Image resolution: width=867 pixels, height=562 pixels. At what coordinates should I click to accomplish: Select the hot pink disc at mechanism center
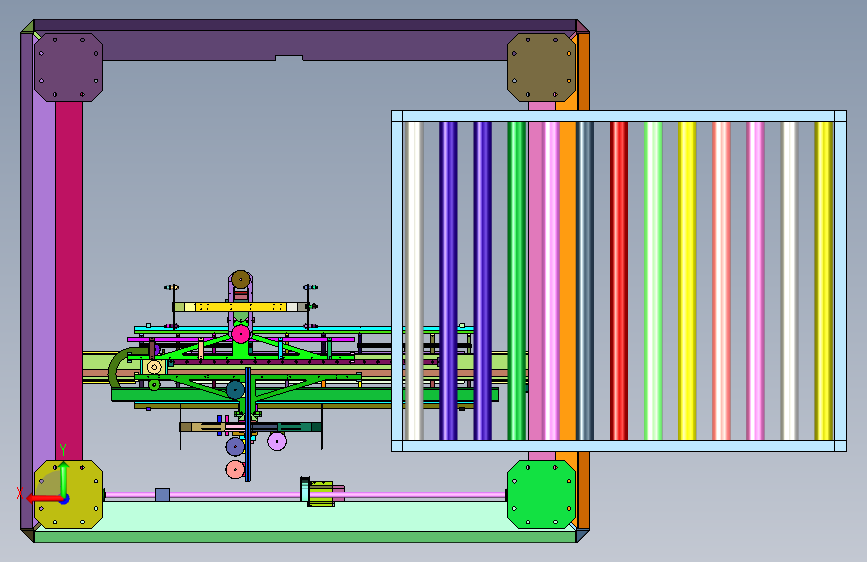(241, 334)
